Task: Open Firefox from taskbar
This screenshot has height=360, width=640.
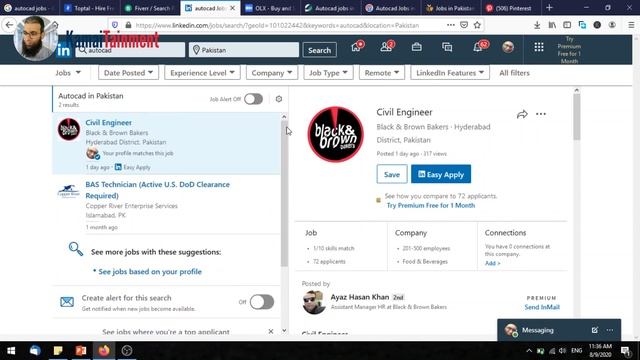Action: (104, 351)
